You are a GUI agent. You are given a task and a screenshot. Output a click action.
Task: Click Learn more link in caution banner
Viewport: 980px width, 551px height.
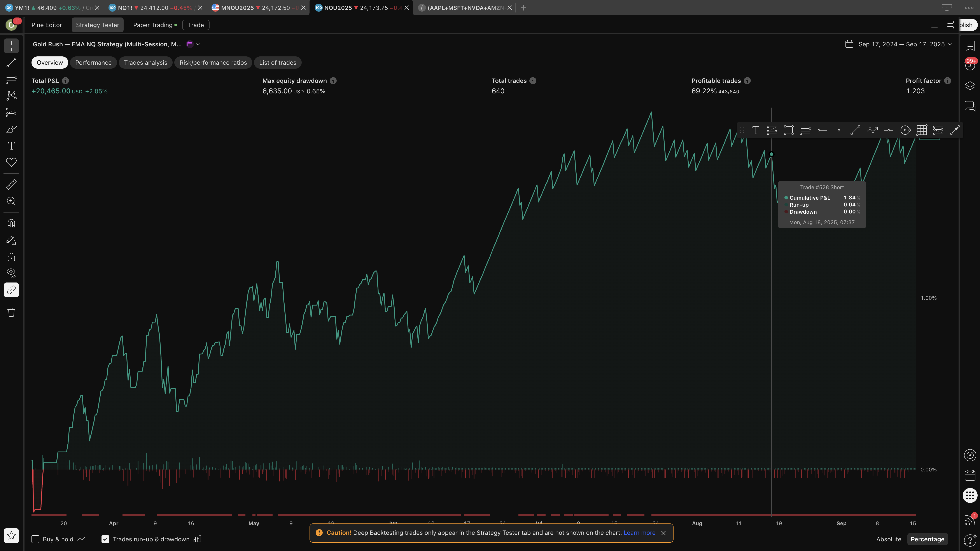tap(639, 533)
